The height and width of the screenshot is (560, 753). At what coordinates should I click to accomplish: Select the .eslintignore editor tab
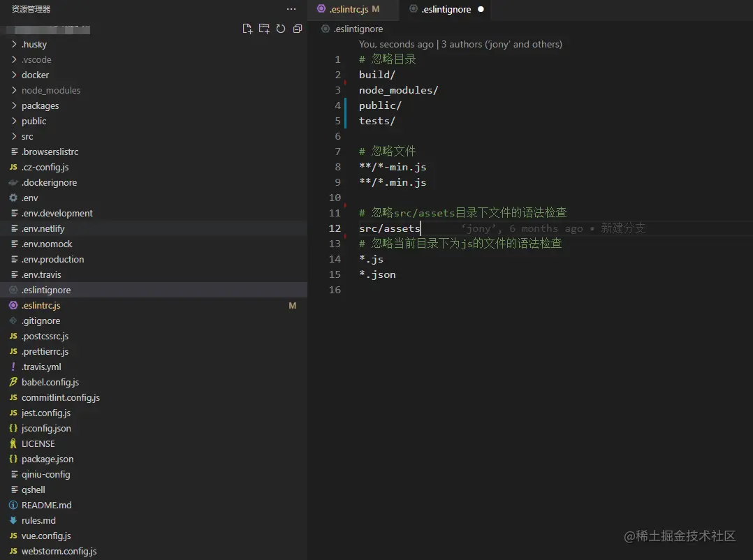(x=446, y=9)
